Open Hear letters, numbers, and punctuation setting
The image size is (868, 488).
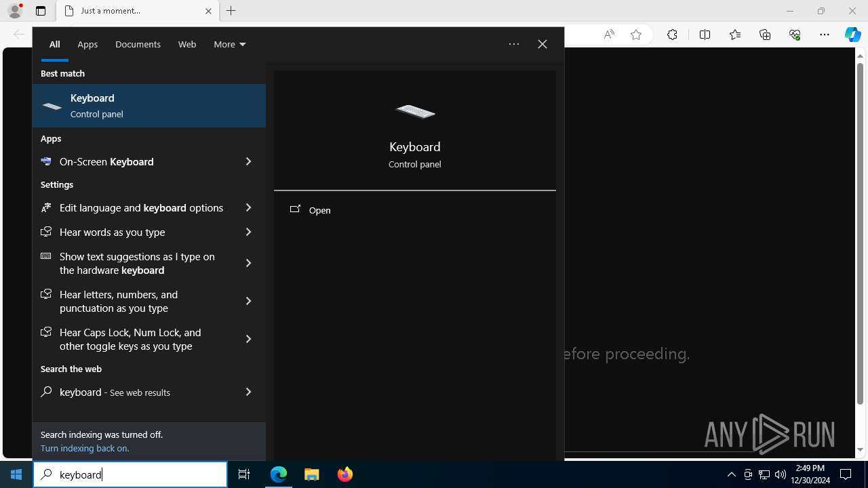coord(133,301)
